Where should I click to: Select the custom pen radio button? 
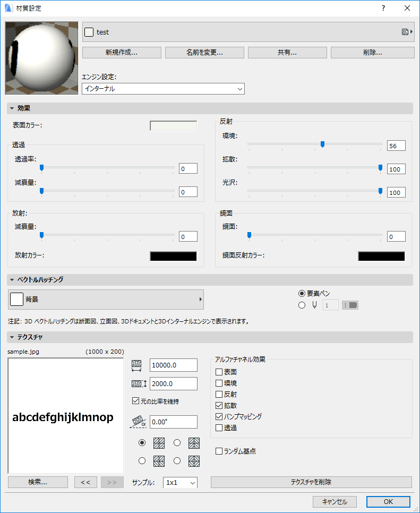coord(302,305)
